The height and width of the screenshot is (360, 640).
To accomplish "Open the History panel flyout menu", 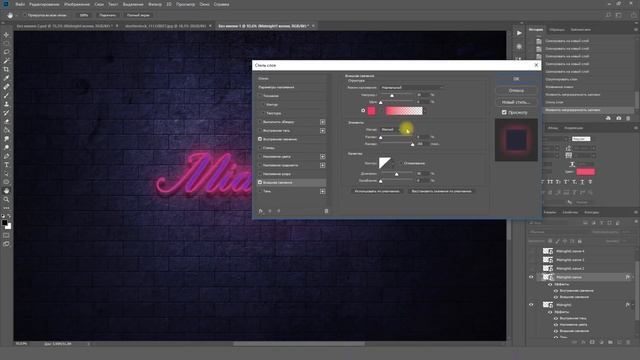I will tap(636, 29).
